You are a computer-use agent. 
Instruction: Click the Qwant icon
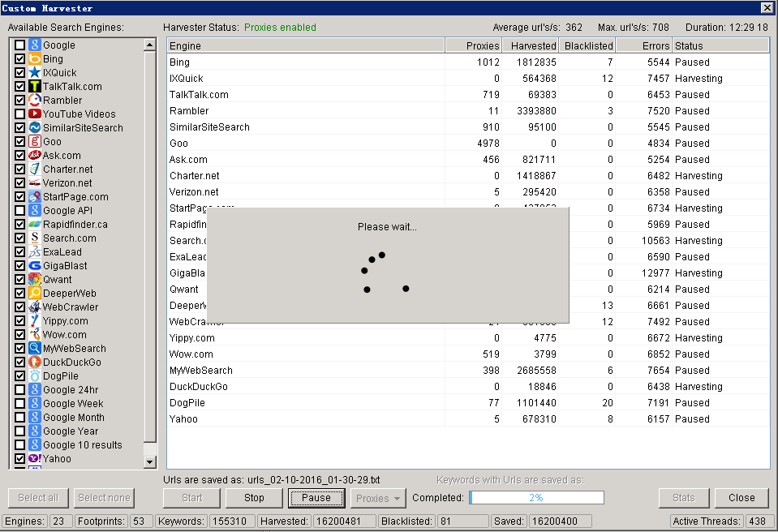[34, 279]
